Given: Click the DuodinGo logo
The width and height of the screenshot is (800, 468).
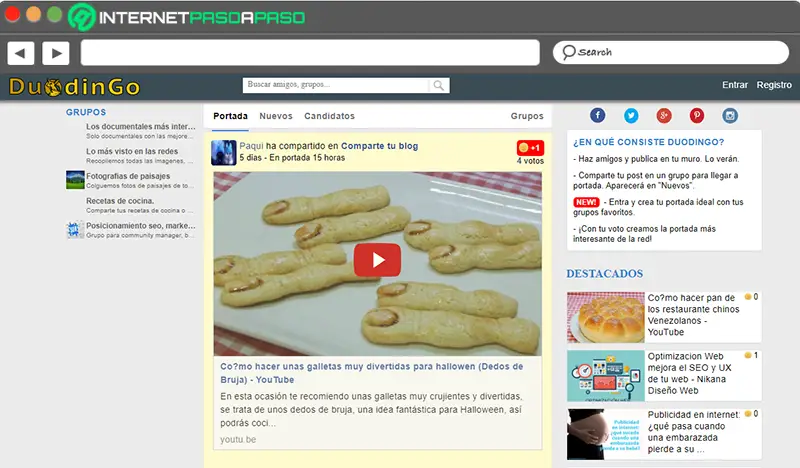Looking at the screenshot, I should click(74, 87).
